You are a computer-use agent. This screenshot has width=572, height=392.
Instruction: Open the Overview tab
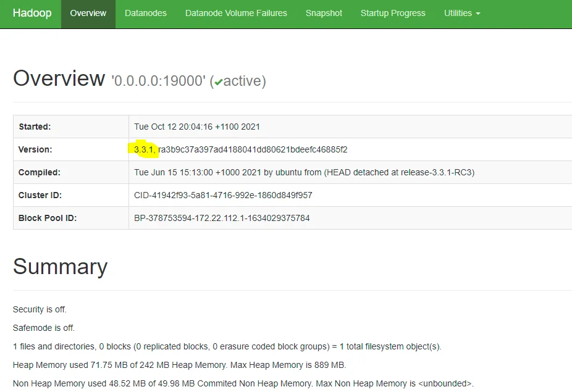[88, 13]
